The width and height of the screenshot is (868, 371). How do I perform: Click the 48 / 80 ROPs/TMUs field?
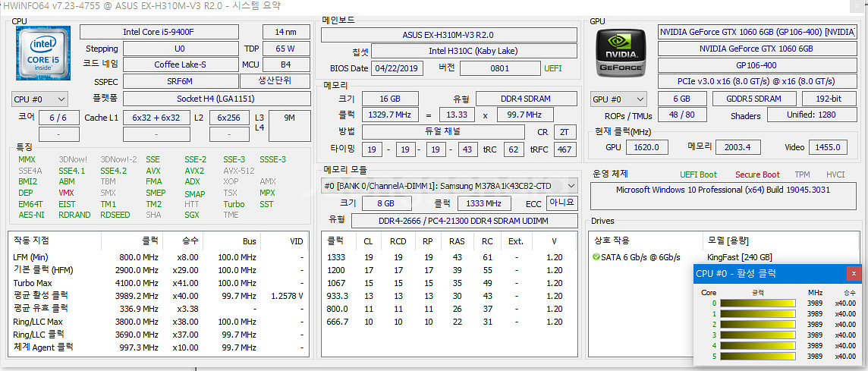(683, 116)
